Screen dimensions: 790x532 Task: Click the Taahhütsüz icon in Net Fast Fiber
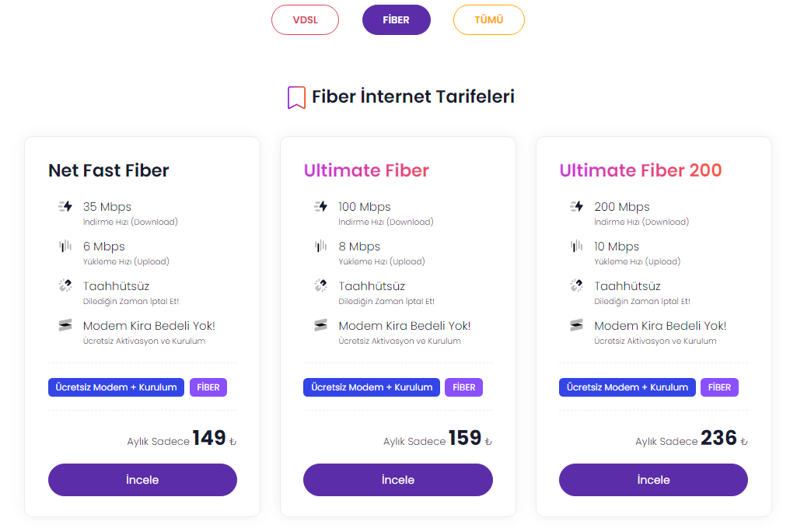[x=65, y=285]
